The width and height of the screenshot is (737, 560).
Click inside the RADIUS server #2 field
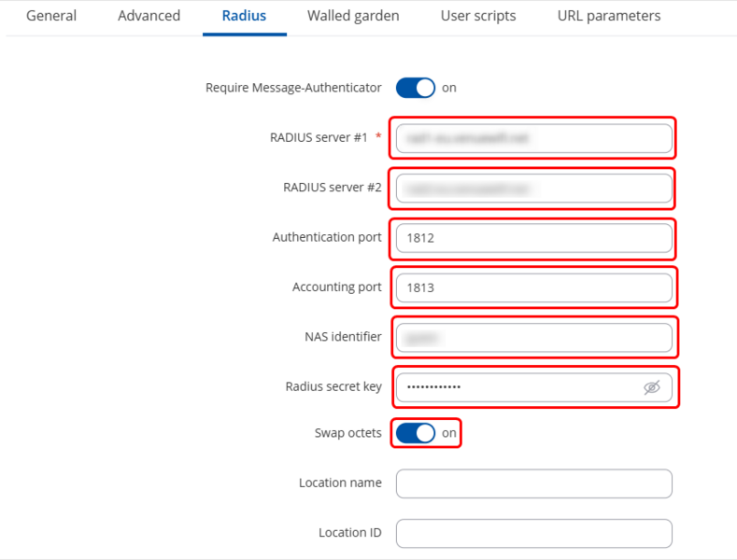tap(533, 188)
